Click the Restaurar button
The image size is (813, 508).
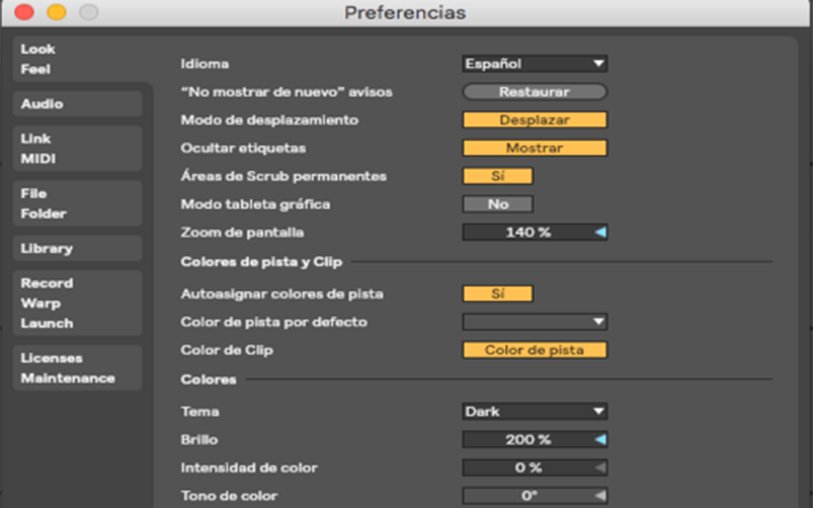click(534, 92)
